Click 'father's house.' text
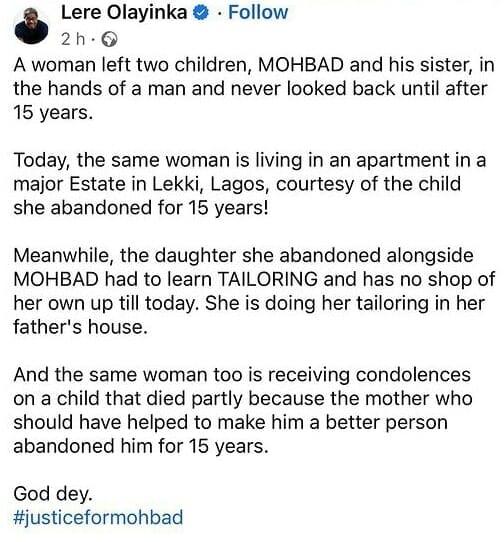 [80, 327]
